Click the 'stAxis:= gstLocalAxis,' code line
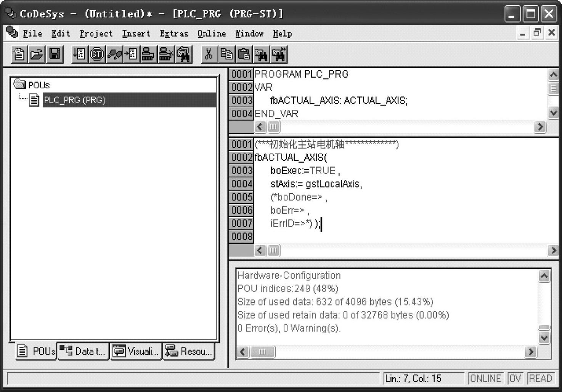The width and height of the screenshot is (562, 392). tap(316, 184)
